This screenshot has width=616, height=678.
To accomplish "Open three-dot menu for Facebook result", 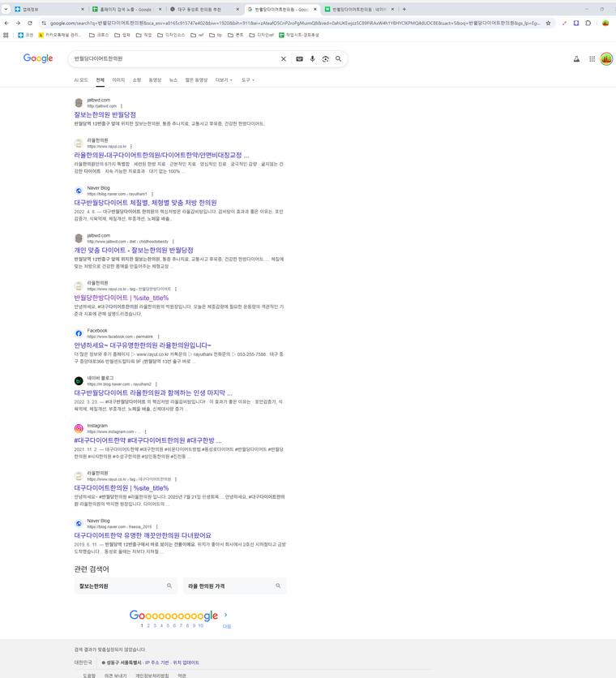I will [x=159, y=337].
